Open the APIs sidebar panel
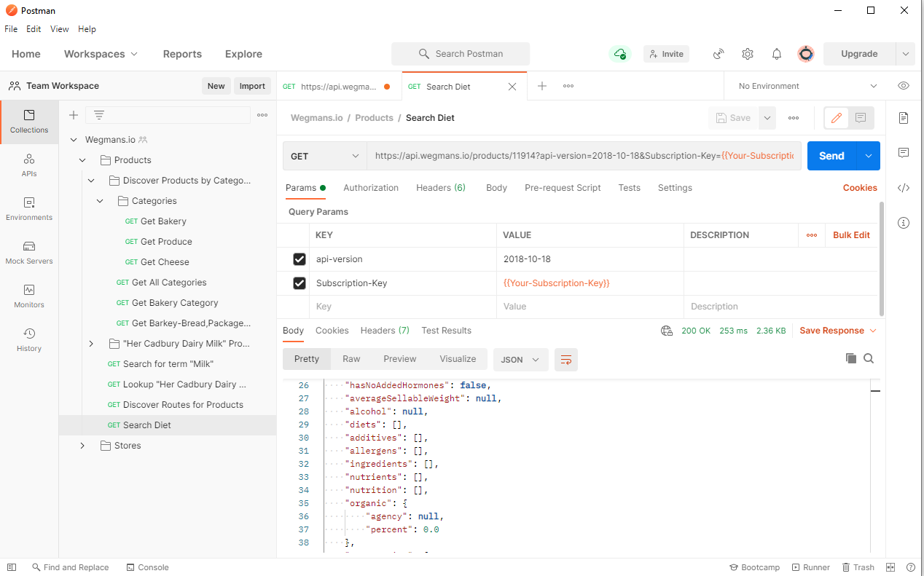The height and width of the screenshot is (576, 924). coord(29,165)
